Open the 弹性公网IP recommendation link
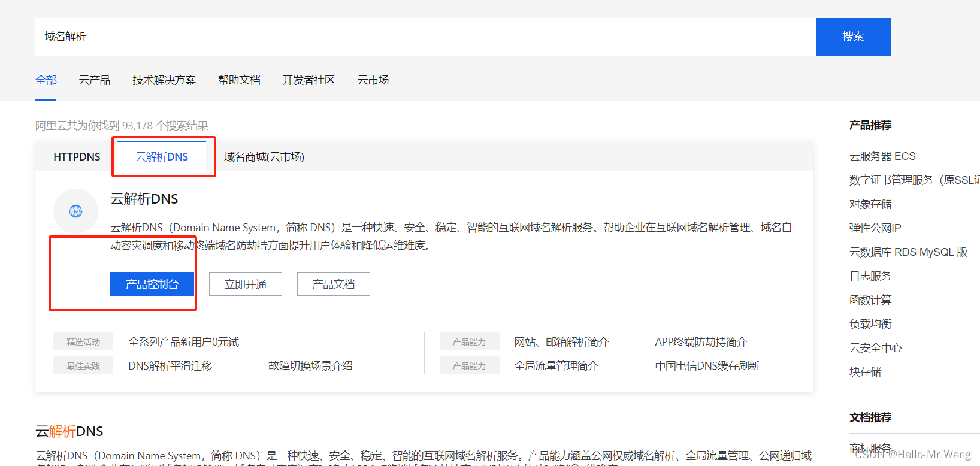The width and height of the screenshot is (980, 466). [875, 228]
